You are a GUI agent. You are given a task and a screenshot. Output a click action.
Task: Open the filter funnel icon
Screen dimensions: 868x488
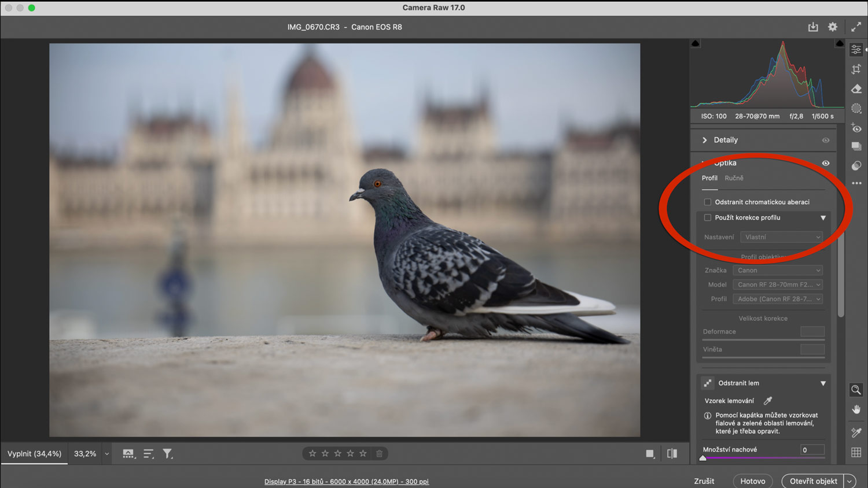click(167, 454)
